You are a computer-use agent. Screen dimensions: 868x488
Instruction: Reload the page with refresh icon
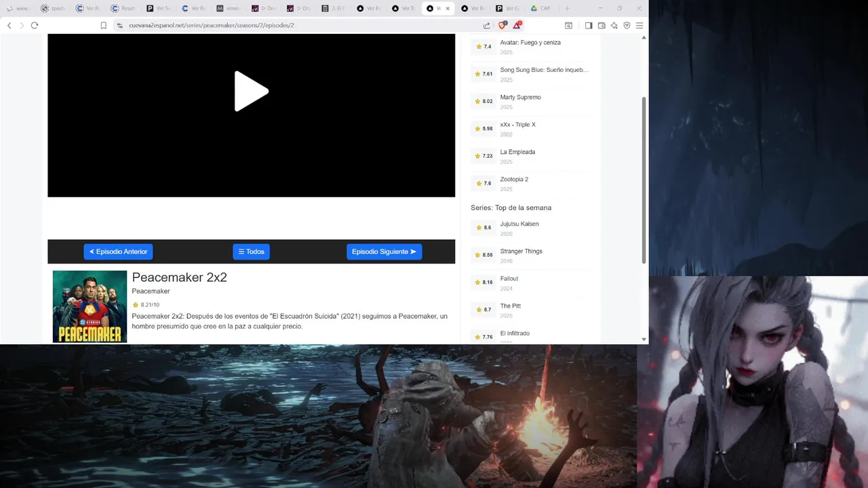pyautogui.click(x=35, y=25)
